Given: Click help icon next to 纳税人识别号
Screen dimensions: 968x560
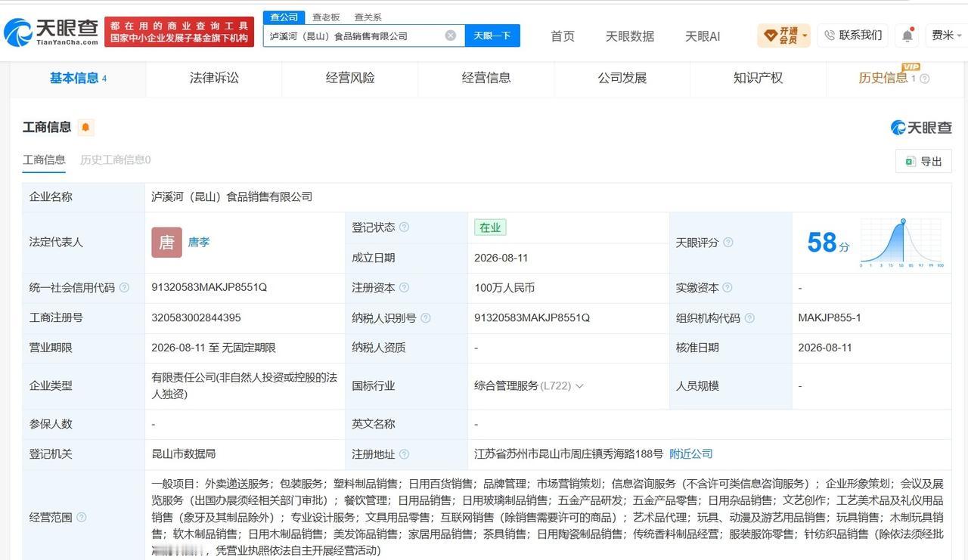Looking at the screenshot, I should [425, 318].
